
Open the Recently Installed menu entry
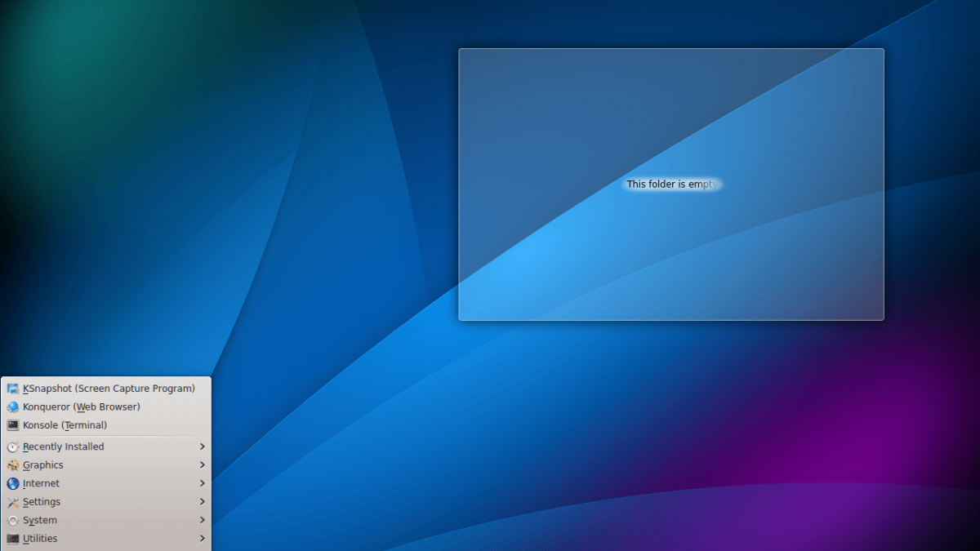pos(106,447)
